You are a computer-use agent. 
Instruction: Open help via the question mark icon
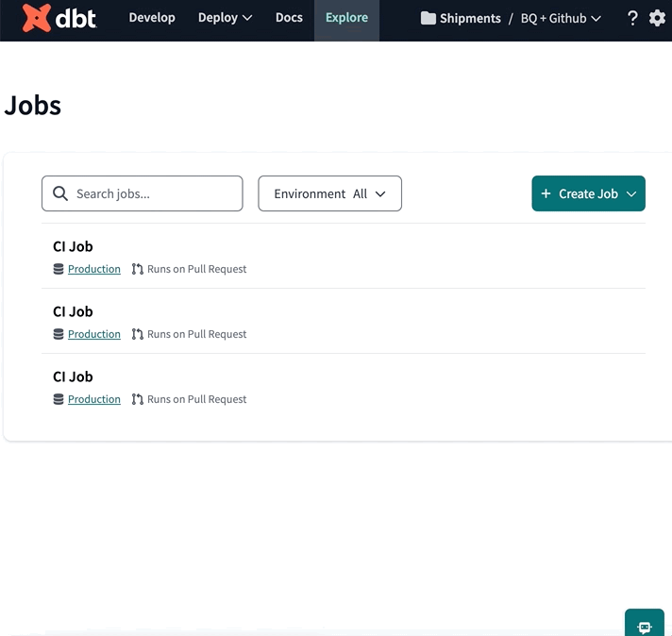[x=632, y=18]
